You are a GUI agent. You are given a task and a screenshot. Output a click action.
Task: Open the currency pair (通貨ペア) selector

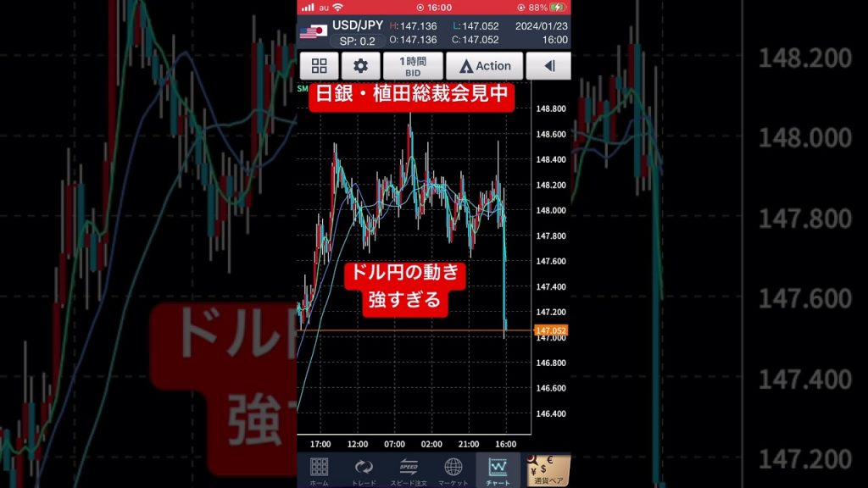pos(548,469)
